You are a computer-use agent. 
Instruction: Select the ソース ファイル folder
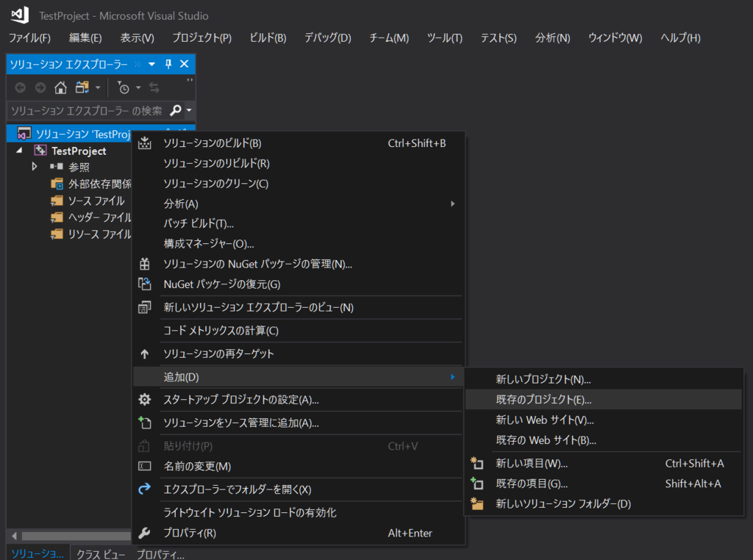coord(96,201)
